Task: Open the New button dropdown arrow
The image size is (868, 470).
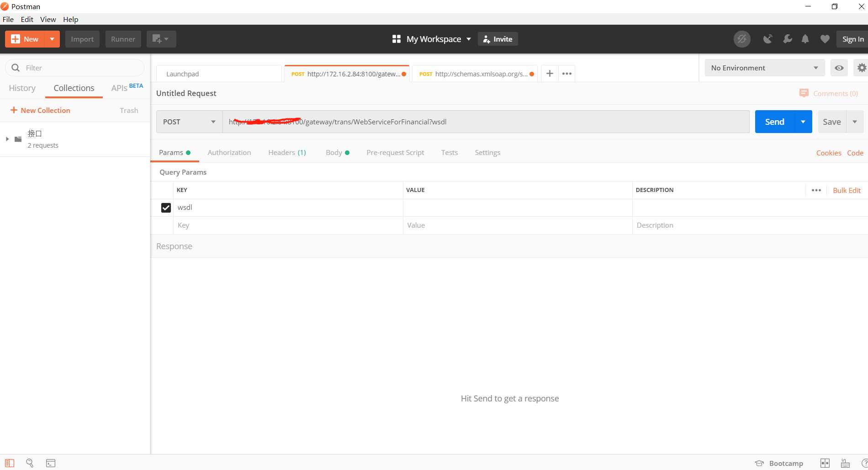Action: [x=52, y=39]
